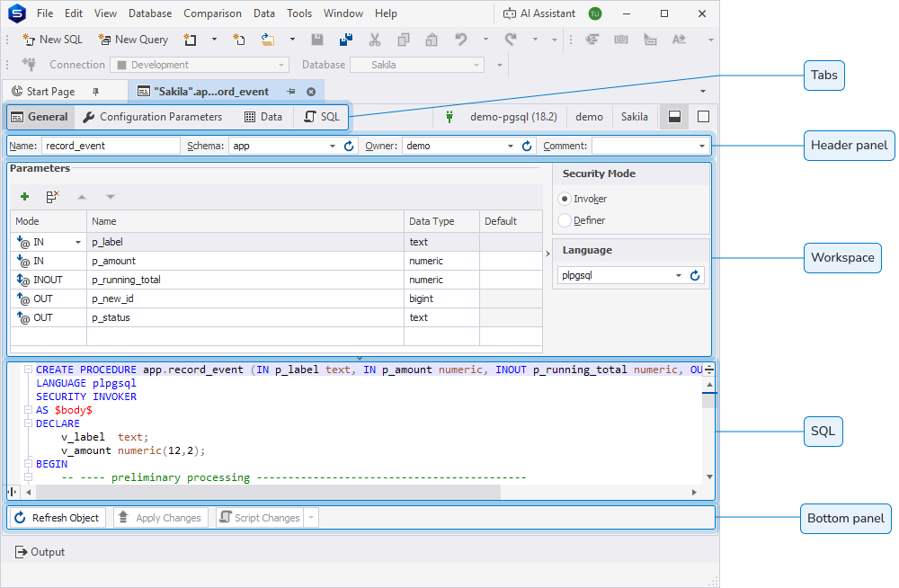Click the New SQL toolbar button
Screen dimensions: 899x588
coord(52,40)
